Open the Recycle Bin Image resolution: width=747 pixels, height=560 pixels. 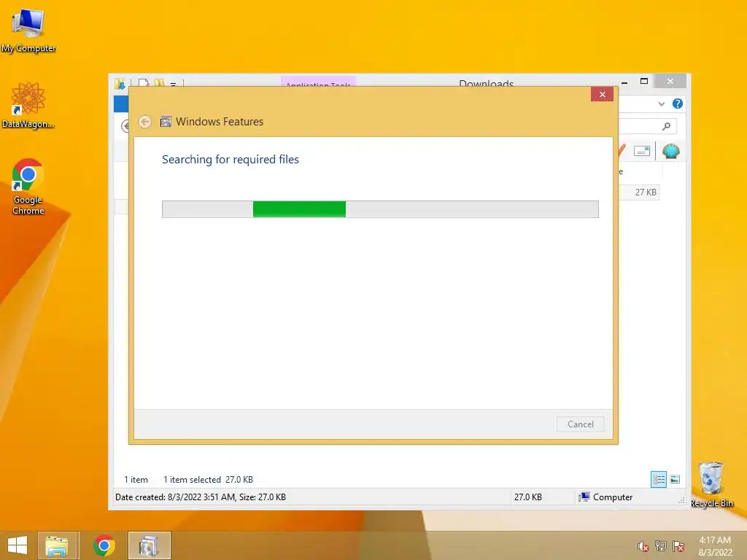[x=711, y=485]
